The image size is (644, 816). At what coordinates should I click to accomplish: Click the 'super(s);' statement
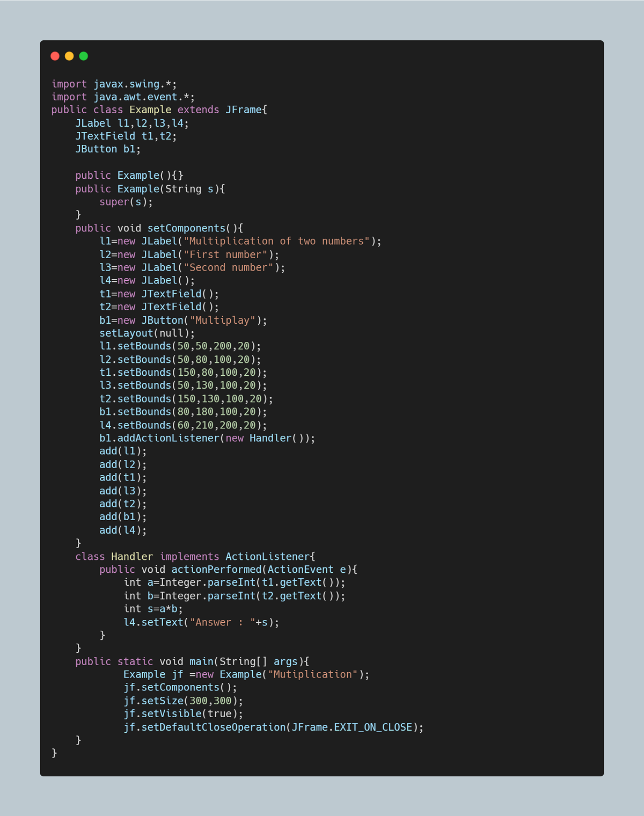point(126,202)
